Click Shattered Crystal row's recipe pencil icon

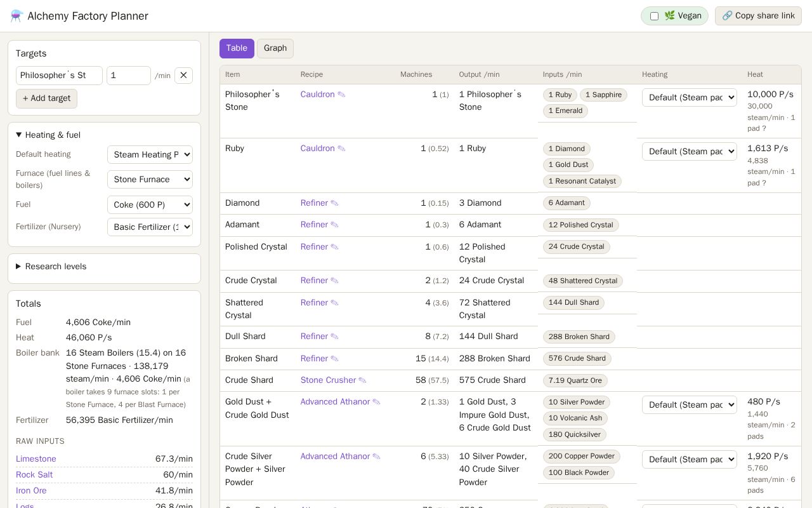click(x=334, y=303)
